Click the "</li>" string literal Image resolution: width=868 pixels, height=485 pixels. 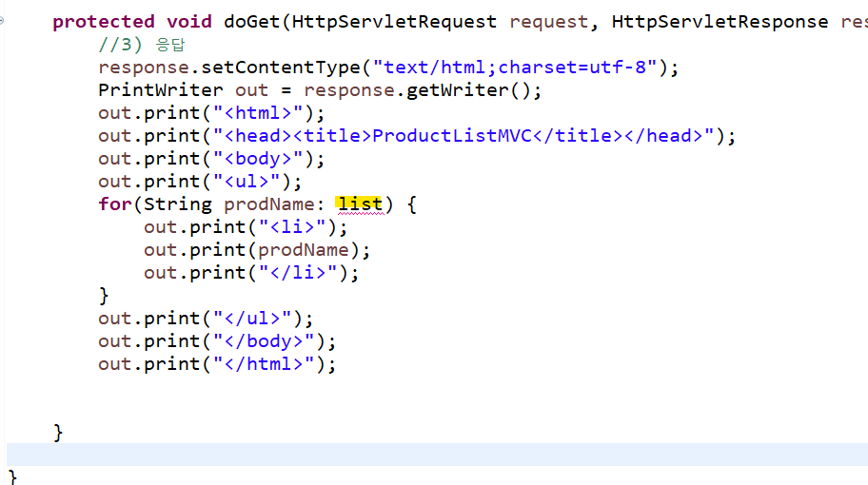tap(298, 273)
